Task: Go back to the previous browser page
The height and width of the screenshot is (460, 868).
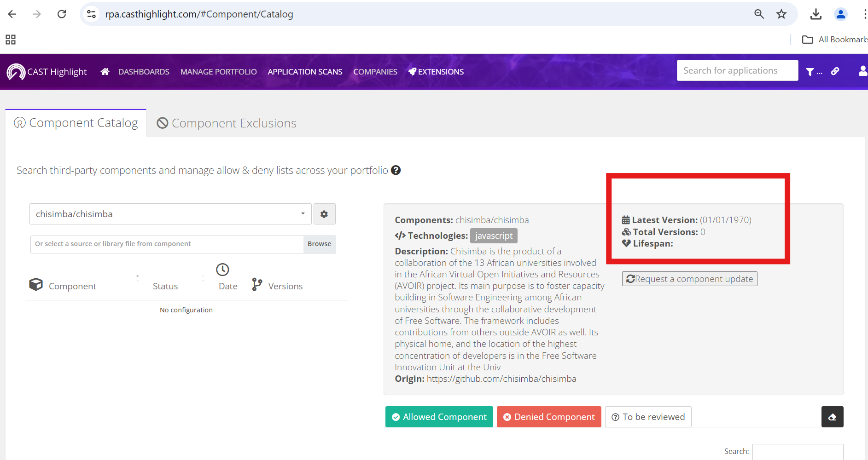Action: point(12,14)
